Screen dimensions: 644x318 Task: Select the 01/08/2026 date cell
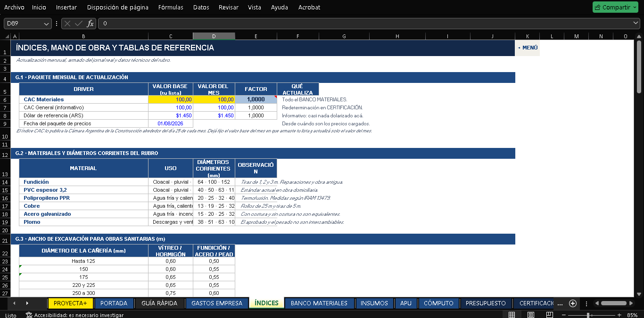(x=171, y=123)
